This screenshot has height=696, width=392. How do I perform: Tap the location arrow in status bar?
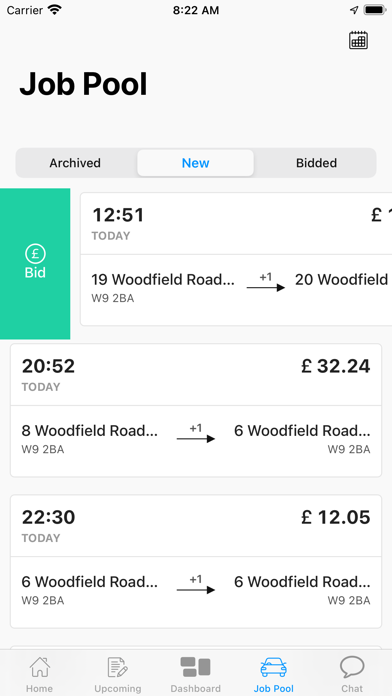[x=354, y=10]
